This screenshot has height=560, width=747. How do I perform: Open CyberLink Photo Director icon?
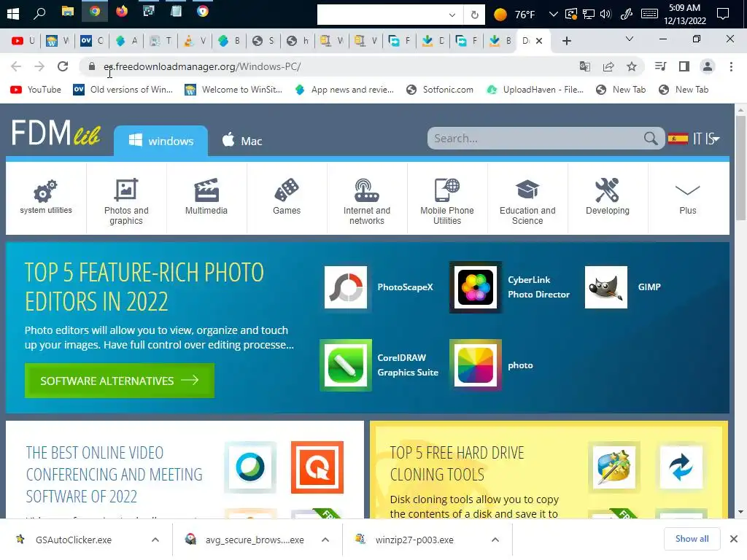coord(476,287)
